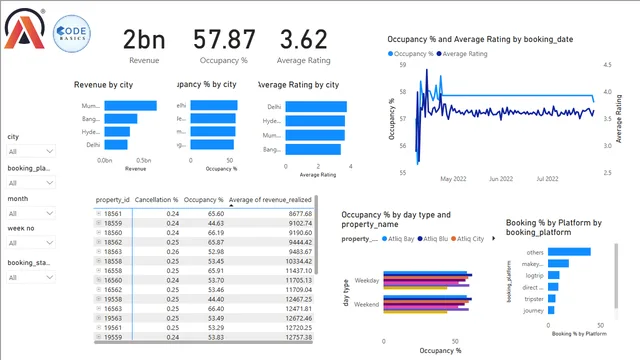Click the makeyourtrip bar in Booking % chart
This screenshot has height=360, width=640.
[x=558, y=264]
